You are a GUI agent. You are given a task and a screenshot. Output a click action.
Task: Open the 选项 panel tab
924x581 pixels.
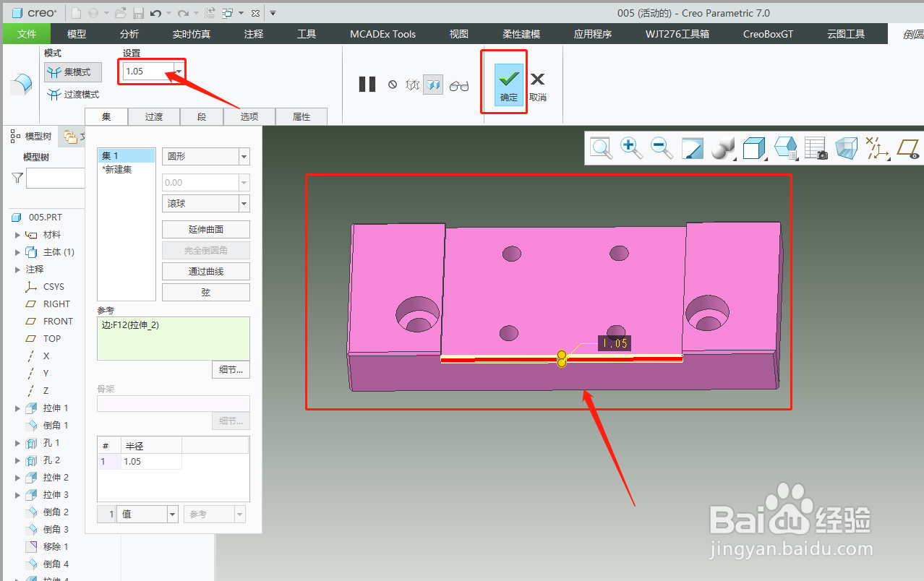[x=249, y=116]
